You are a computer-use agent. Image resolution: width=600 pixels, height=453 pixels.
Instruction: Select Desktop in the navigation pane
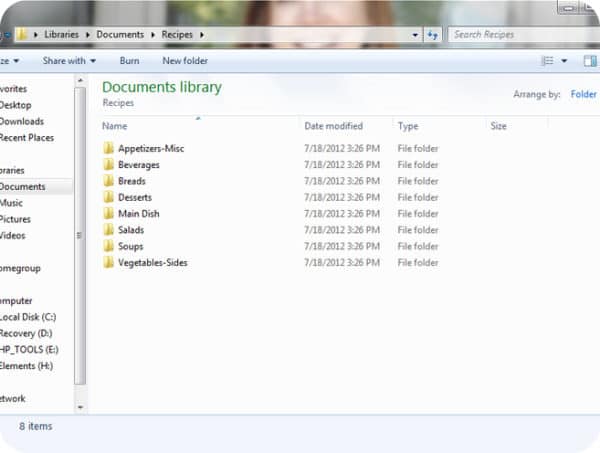coord(15,105)
